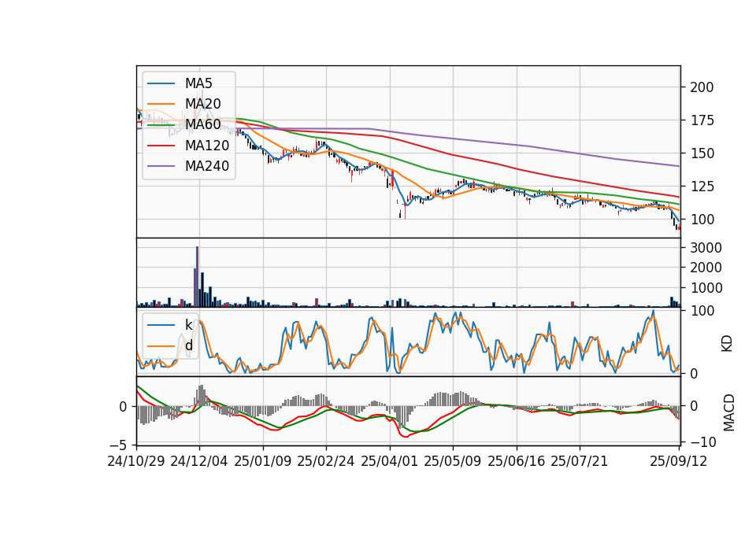The image size is (756, 543).
Task: Click the 24/12/04 date tick label
Action: 199,462
